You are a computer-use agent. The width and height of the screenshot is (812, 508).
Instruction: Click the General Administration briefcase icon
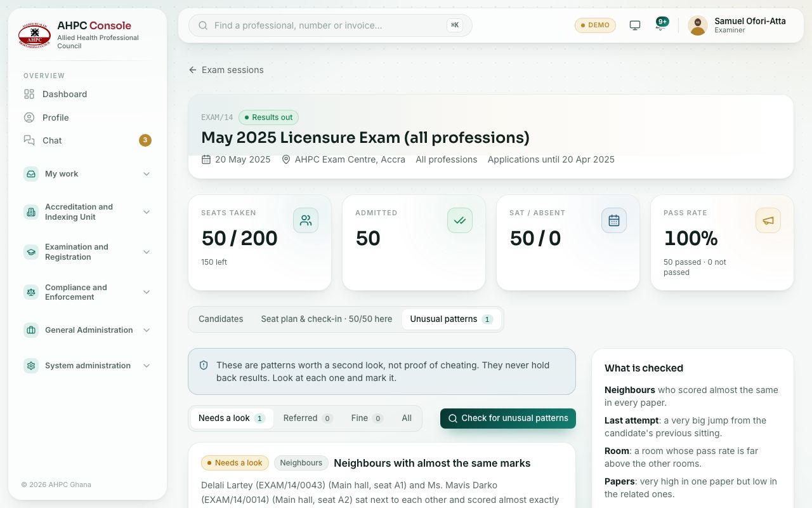point(31,330)
